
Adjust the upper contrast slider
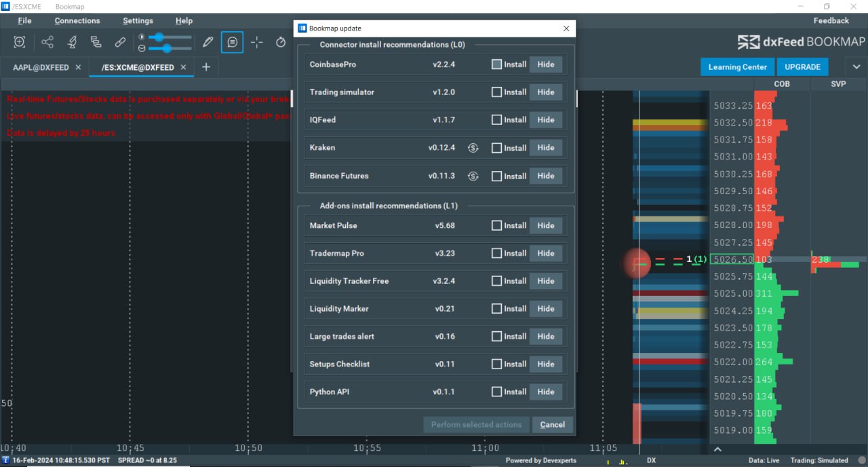pos(159,37)
